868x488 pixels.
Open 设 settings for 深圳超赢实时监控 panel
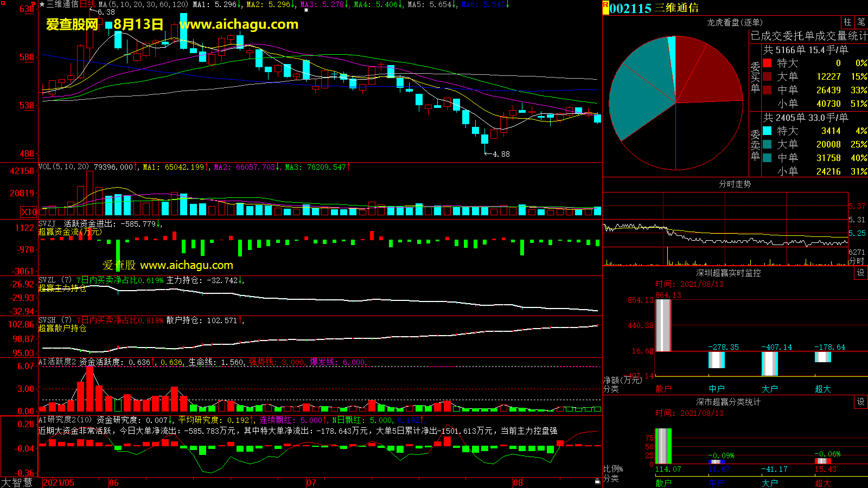click(860, 273)
